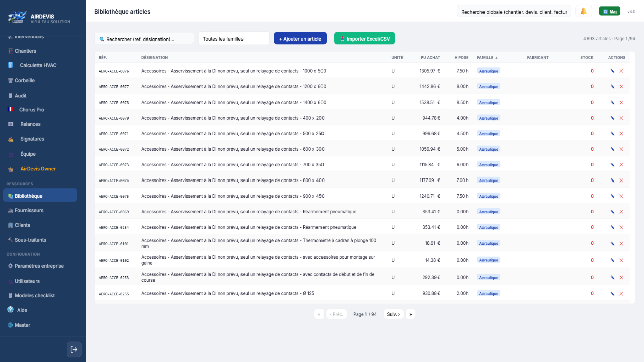Click the Calculette HVAC calculator icon
644x362 pixels.
pyautogui.click(x=10, y=65)
